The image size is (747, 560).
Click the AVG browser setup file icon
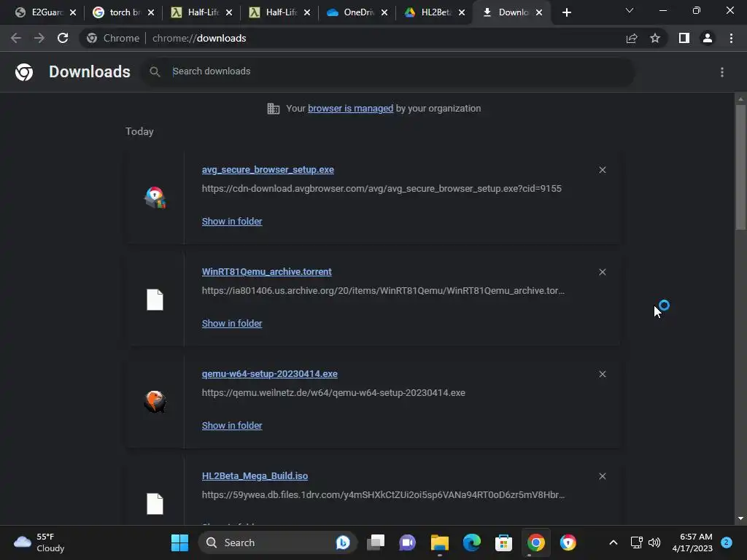(155, 198)
